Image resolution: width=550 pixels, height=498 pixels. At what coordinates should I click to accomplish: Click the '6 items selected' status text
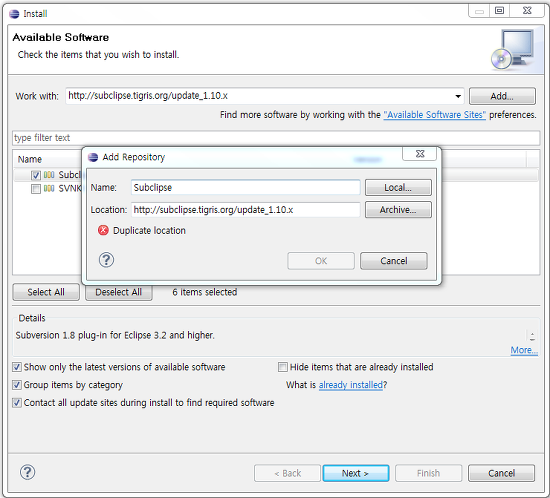point(204,292)
